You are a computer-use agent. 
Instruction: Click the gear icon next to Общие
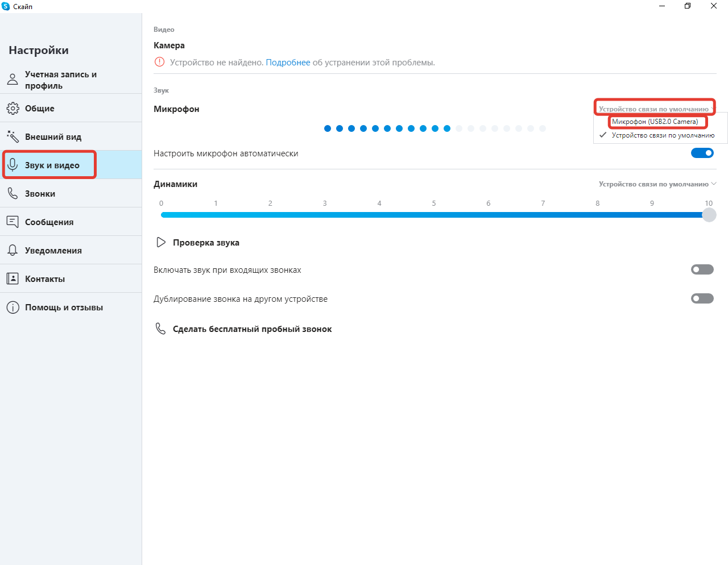pyautogui.click(x=13, y=108)
